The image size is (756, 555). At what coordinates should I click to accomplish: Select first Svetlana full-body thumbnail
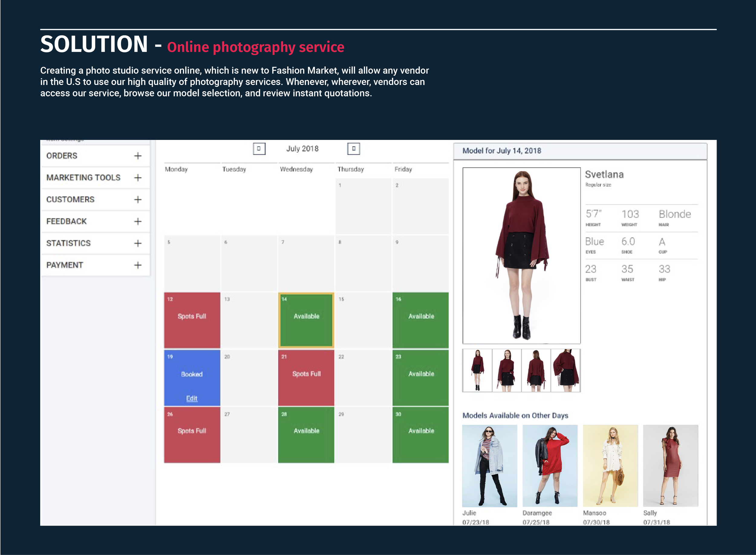pyautogui.click(x=477, y=371)
